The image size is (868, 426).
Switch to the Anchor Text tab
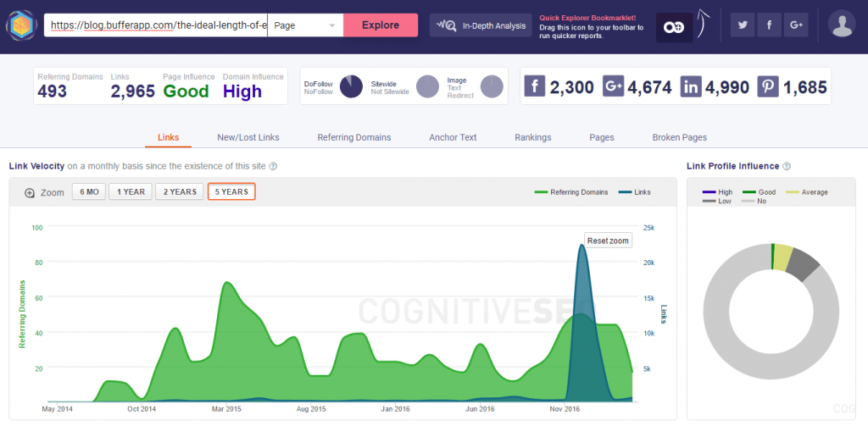(x=453, y=137)
